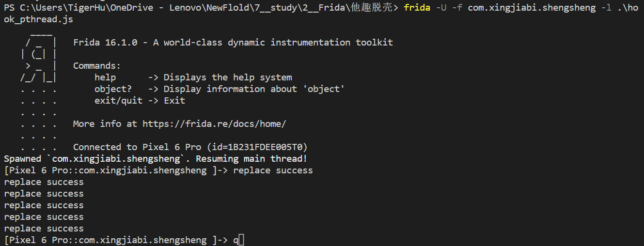Click the frida command name in yellow
The image size is (644, 246).
tap(417, 8)
